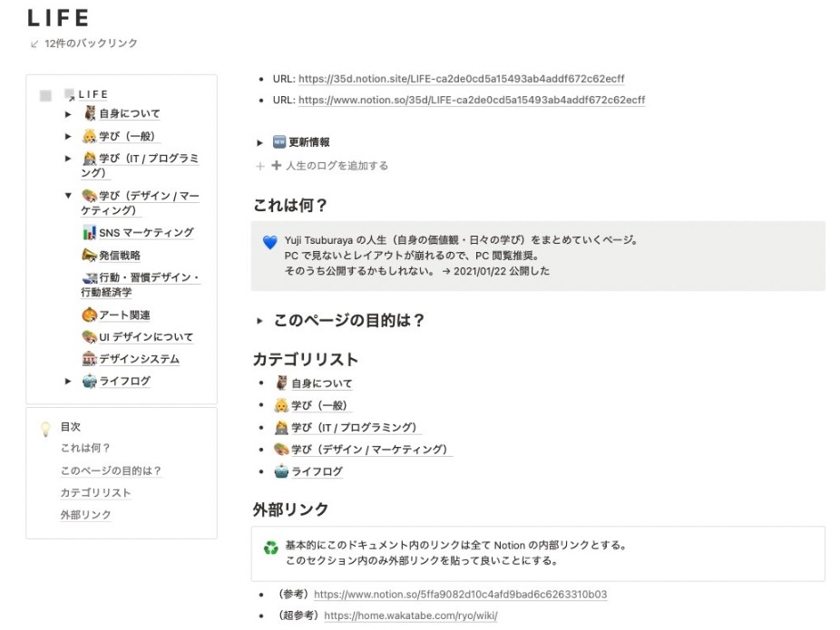Click the owl icon in カテゴリリスト

282,383
